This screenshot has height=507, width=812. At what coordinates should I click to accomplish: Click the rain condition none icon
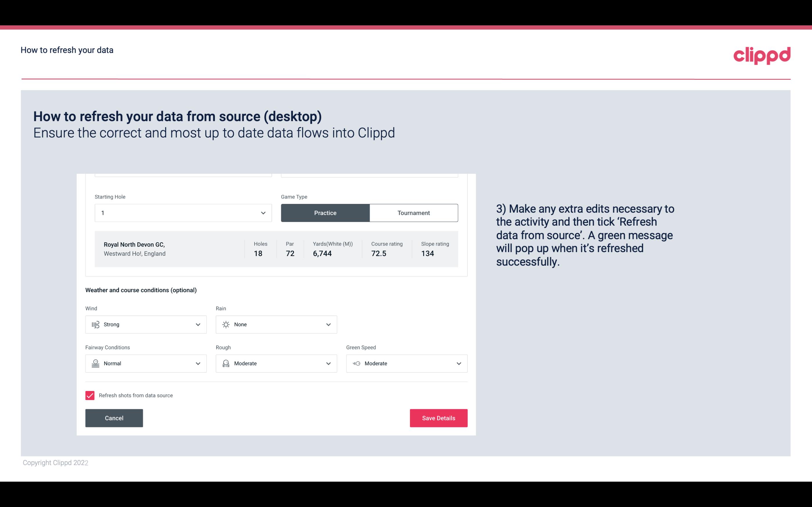226,324
